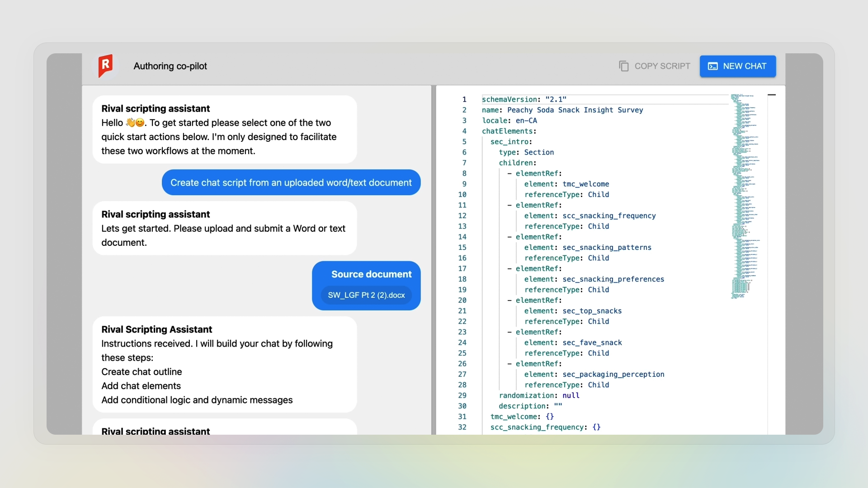
Task: Click 'name: Peachy Soda Snack Insight Survey' line
Action: coord(562,110)
